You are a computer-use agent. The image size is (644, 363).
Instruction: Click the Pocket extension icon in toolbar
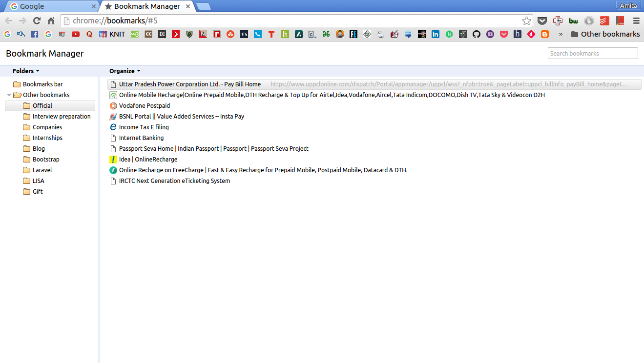[x=542, y=21]
